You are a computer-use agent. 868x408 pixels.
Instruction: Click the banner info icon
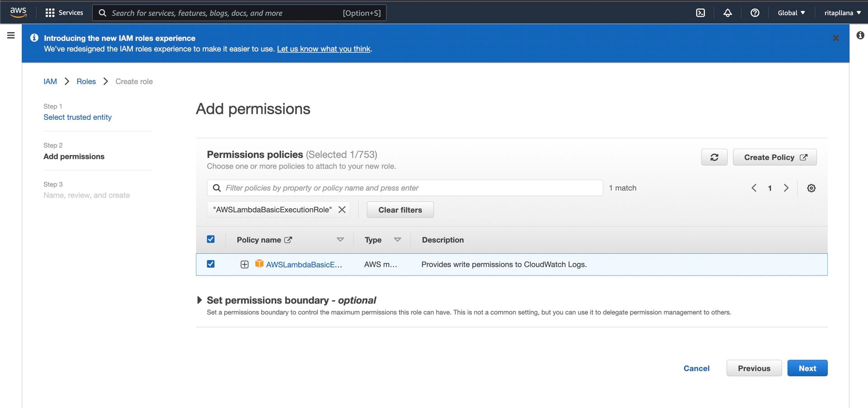coord(34,38)
